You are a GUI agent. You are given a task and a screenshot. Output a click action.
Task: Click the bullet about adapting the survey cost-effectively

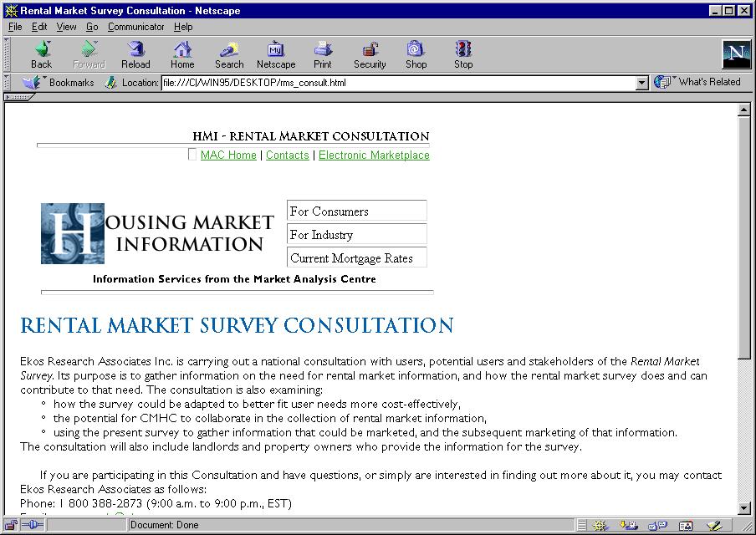[x=257, y=404]
